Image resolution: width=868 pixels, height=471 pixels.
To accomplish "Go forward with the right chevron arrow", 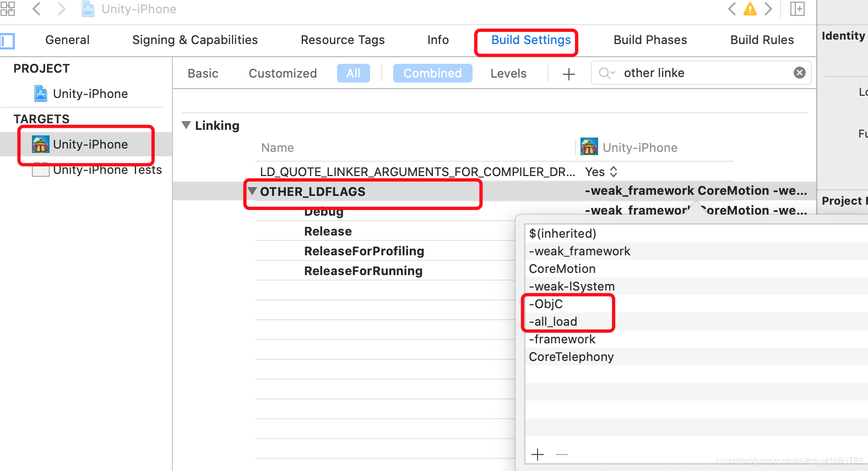I will 62,9.
